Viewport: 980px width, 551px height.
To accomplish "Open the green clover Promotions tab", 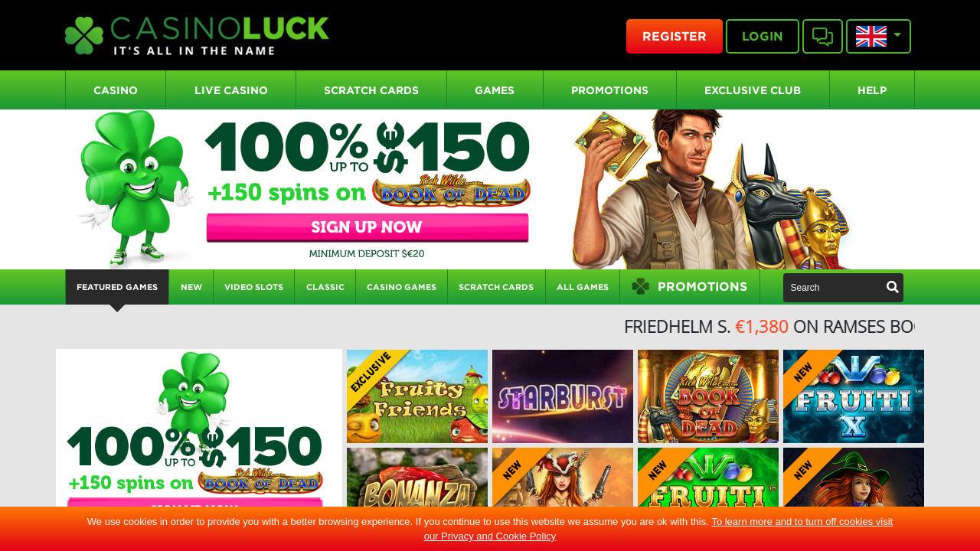I will pos(690,286).
